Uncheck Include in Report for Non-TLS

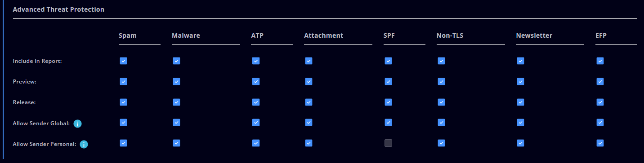(441, 61)
